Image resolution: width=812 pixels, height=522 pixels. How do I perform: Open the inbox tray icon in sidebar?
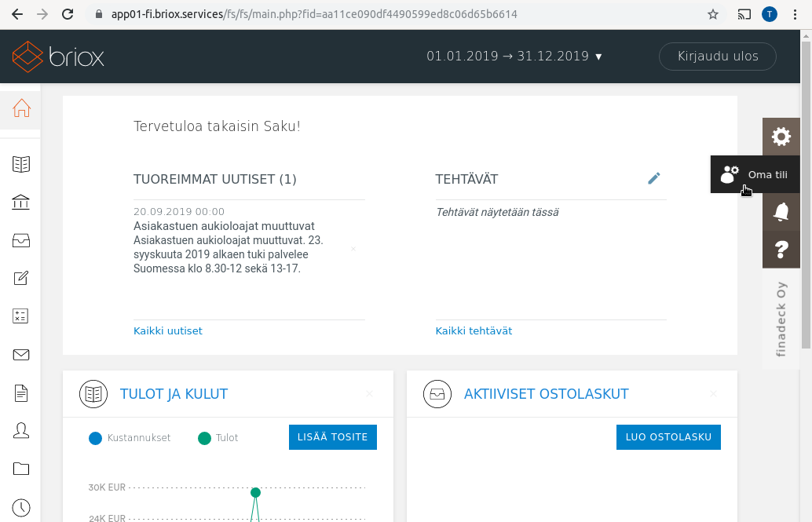click(20, 240)
